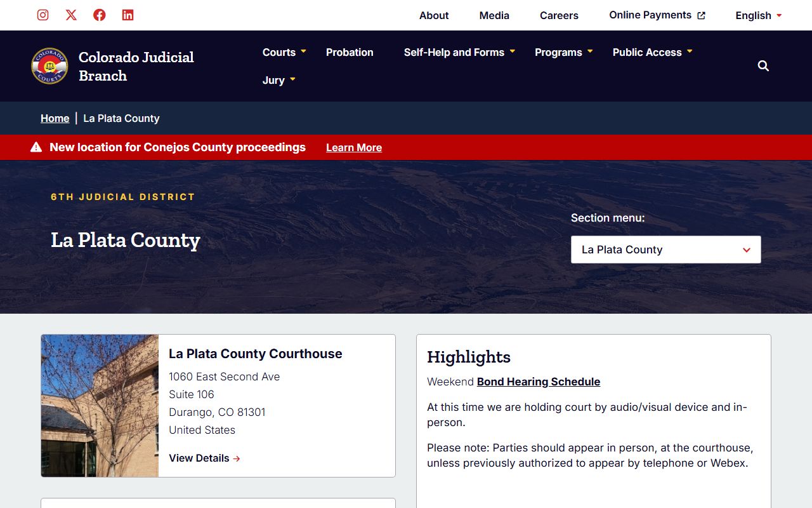Click the search magnifier icon
The width and height of the screenshot is (812, 508).
763,66
